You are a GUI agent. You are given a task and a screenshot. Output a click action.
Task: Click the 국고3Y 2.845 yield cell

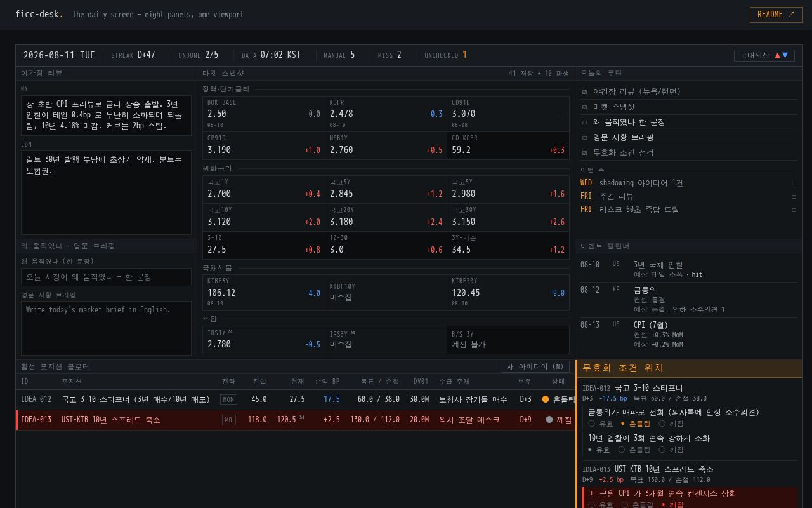[x=386, y=190]
